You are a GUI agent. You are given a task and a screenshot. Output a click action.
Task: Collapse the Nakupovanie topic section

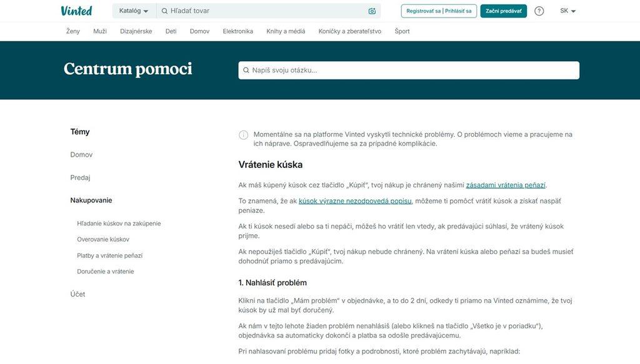point(91,200)
